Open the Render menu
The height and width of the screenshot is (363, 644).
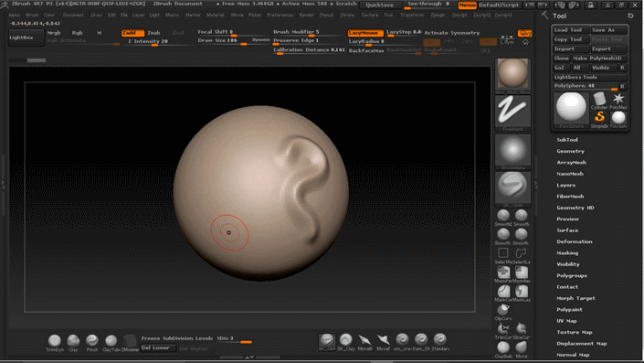click(306, 15)
